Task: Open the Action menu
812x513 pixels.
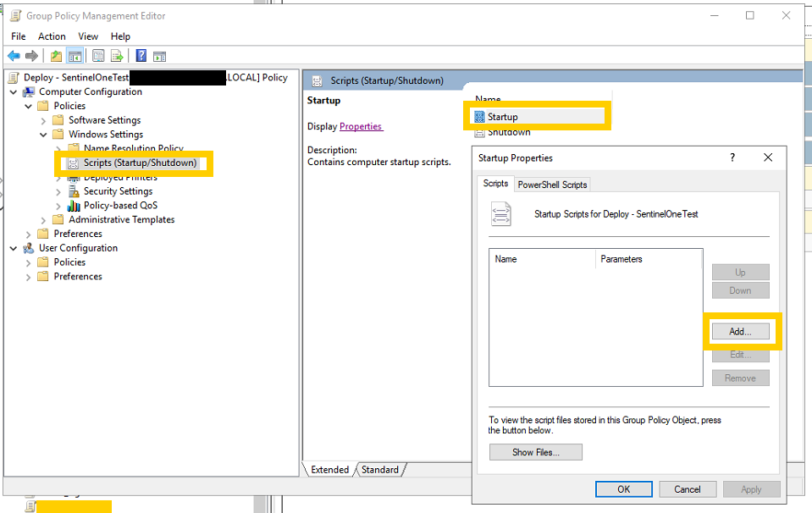Action: tap(52, 36)
